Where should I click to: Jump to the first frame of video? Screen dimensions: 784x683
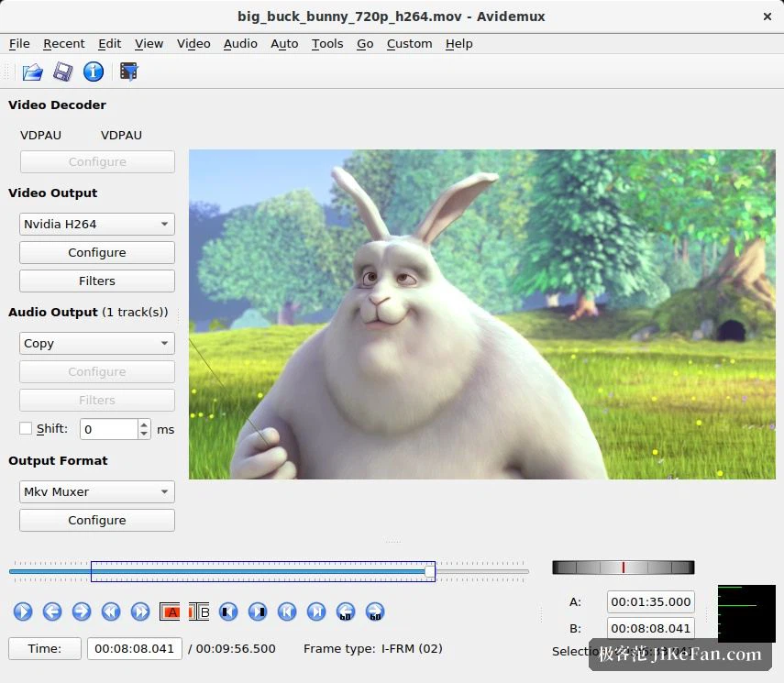(287, 611)
